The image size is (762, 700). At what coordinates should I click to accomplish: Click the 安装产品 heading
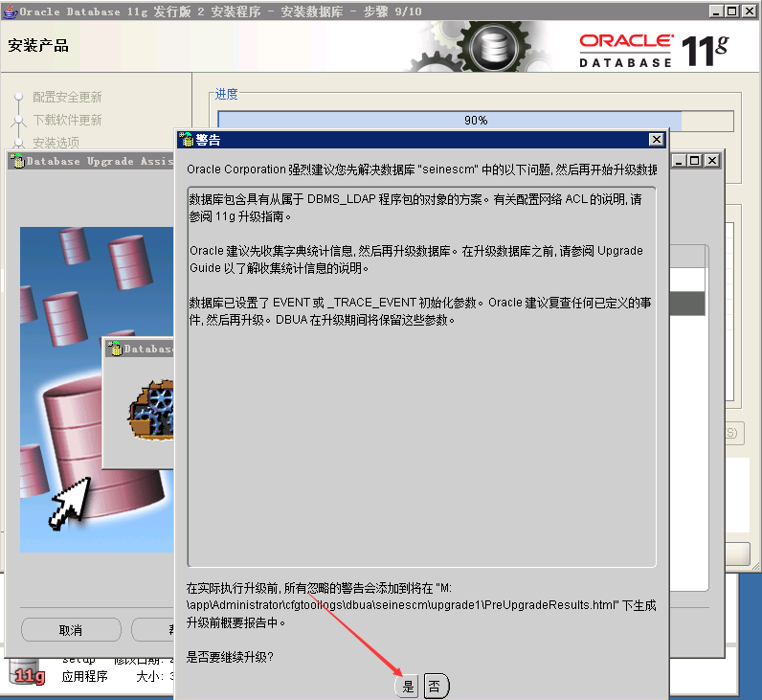click(38, 45)
